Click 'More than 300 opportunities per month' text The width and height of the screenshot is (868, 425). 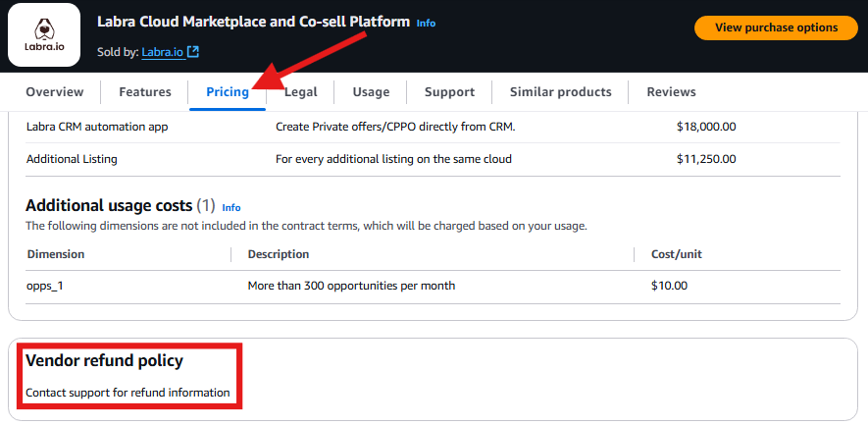[x=351, y=287]
